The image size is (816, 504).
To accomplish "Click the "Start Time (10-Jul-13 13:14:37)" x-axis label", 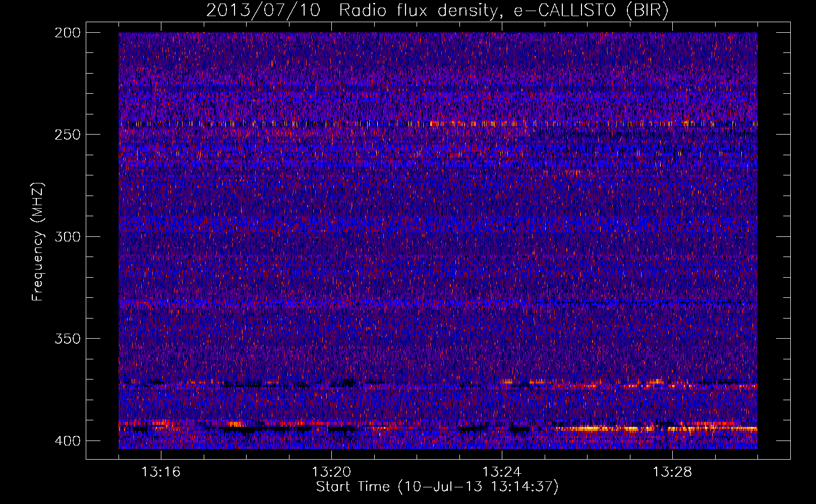I will pos(437,487).
